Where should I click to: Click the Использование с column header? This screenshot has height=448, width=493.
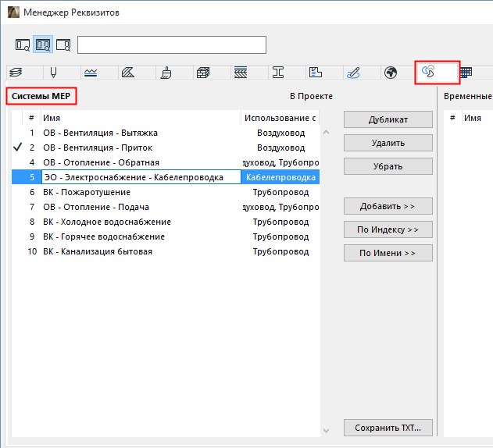(x=280, y=118)
